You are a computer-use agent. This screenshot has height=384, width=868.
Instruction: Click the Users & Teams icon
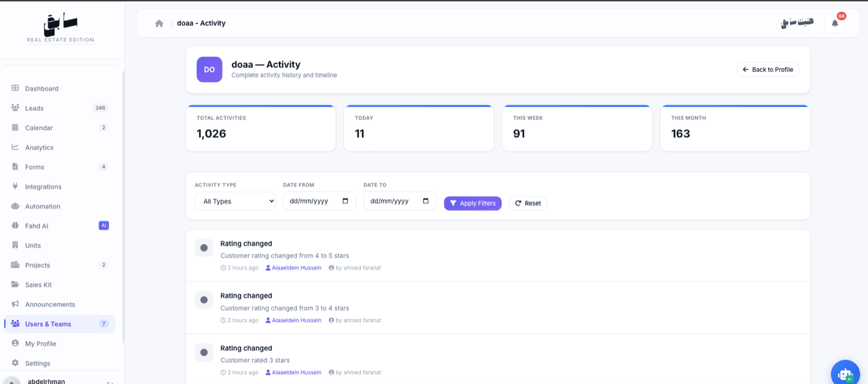tap(15, 324)
